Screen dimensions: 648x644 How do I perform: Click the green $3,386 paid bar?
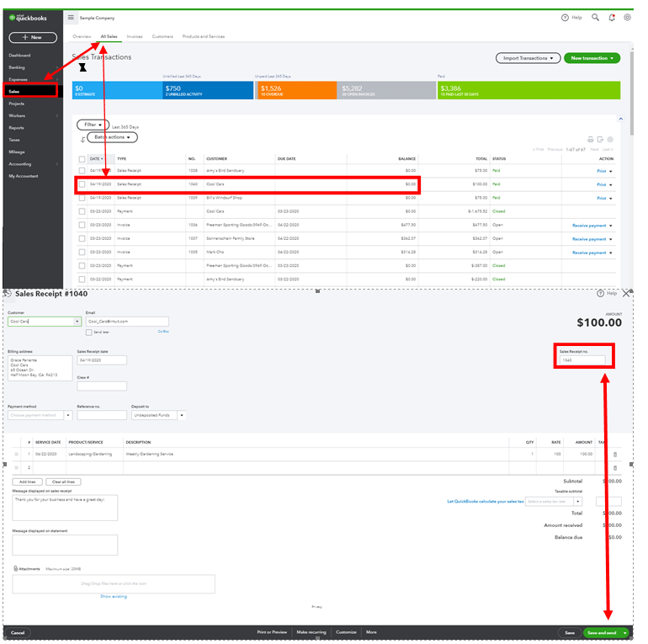point(529,90)
